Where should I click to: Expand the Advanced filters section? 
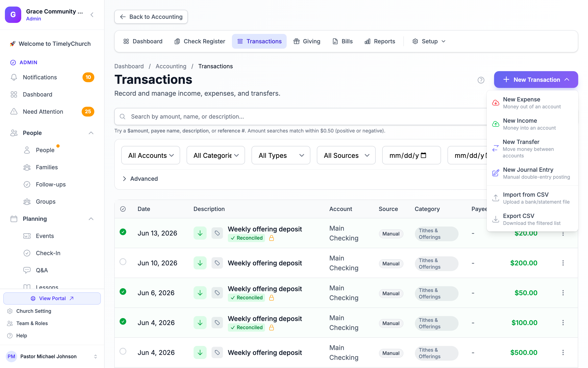click(140, 179)
